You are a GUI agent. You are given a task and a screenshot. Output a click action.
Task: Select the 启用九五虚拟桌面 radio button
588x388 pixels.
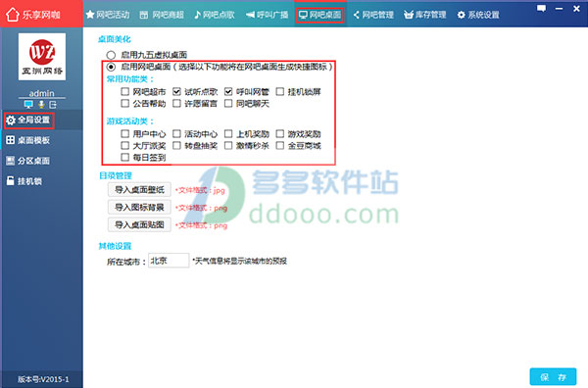(x=111, y=55)
